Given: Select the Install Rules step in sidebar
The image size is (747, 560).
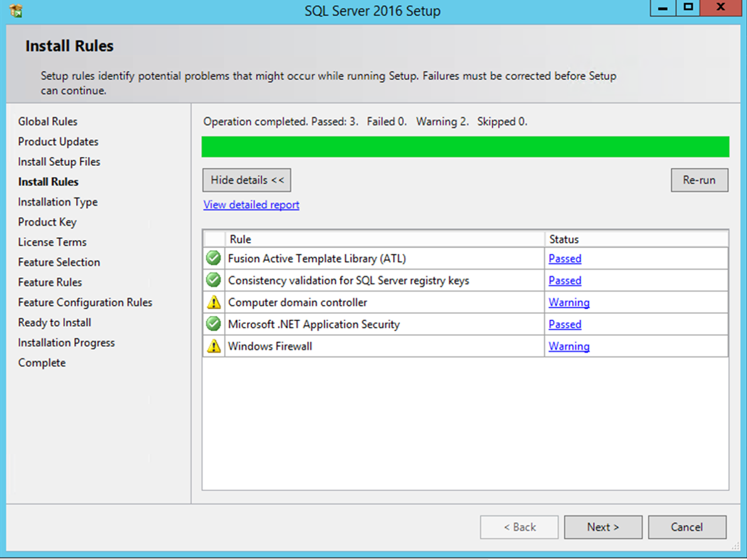Looking at the screenshot, I should (x=48, y=182).
